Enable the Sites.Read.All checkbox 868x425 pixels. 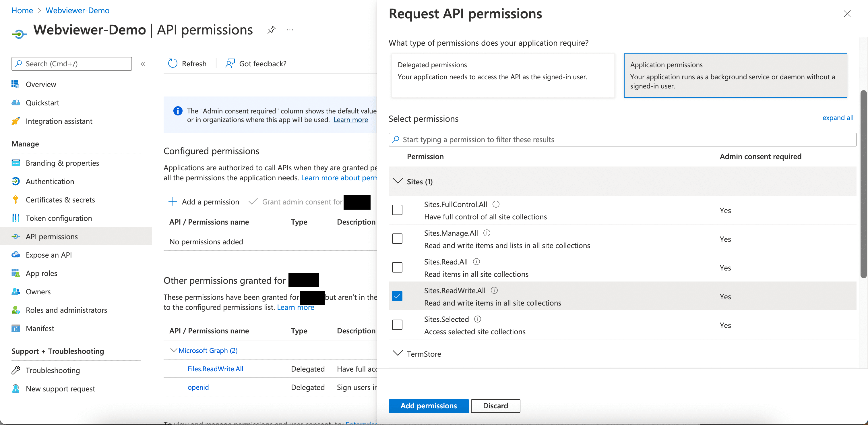(397, 268)
